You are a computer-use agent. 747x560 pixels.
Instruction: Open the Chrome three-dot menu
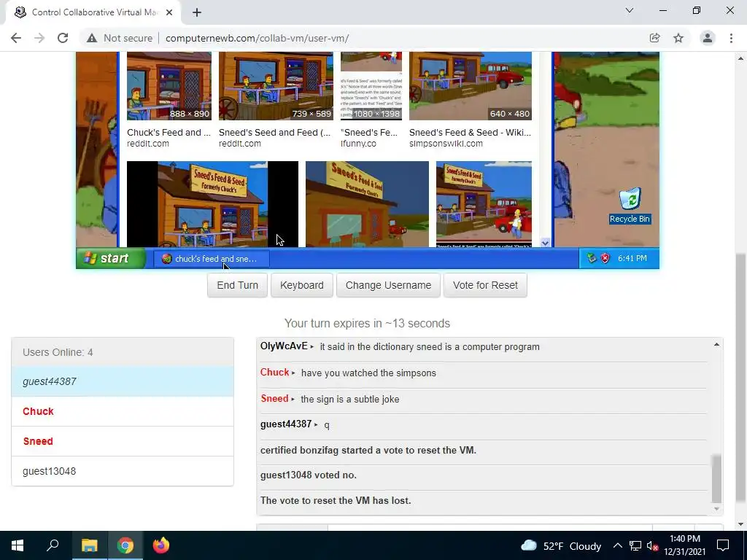(x=731, y=38)
